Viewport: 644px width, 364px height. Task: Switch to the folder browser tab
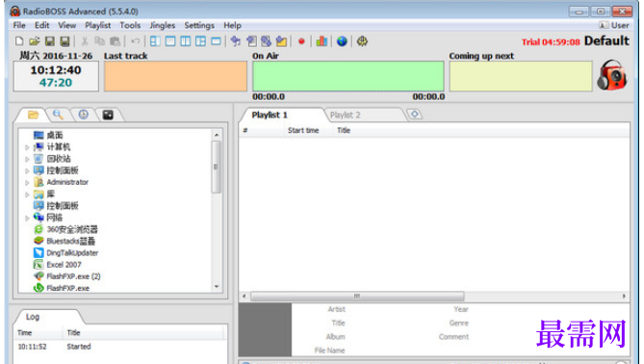click(x=34, y=115)
